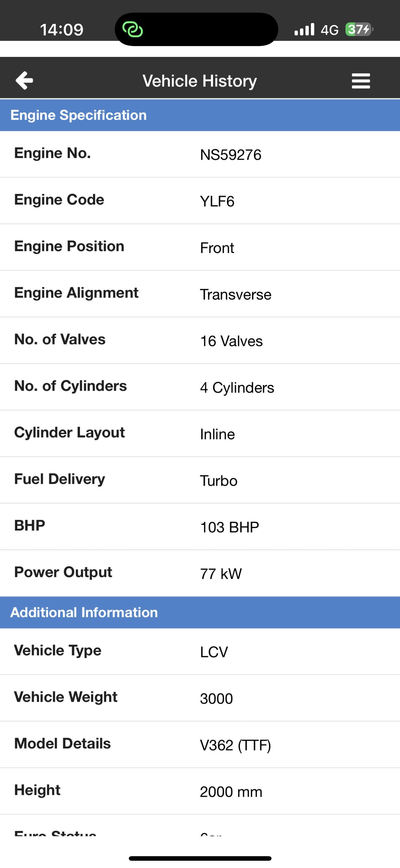Tap the Vehicle History title
The image size is (400, 868).
click(200, 81)
